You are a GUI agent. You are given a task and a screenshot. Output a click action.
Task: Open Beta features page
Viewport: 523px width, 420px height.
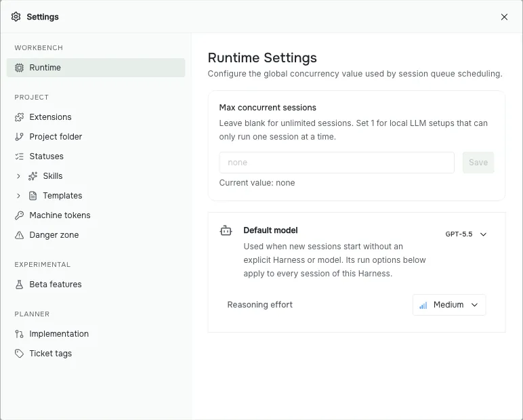[x=96, y=285]
